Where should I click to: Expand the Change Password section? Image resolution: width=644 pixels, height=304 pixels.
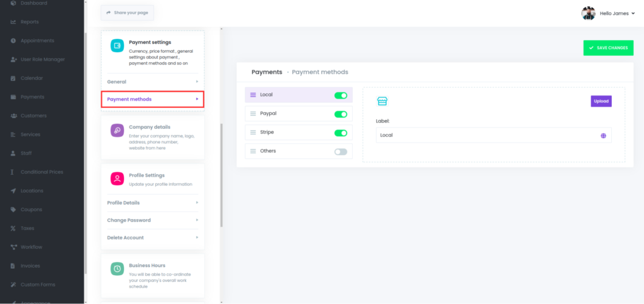pyautogui.click(x=152, y=220)
